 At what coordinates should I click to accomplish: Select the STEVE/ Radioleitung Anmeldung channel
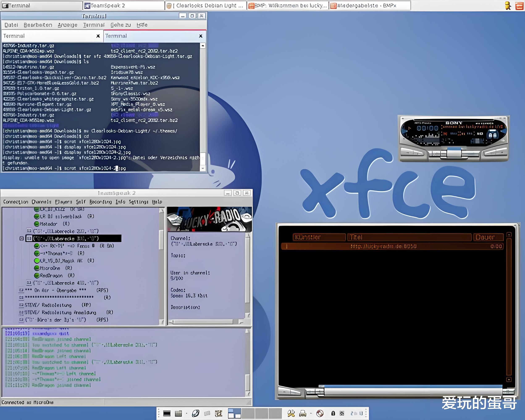[x=69, y=312]
